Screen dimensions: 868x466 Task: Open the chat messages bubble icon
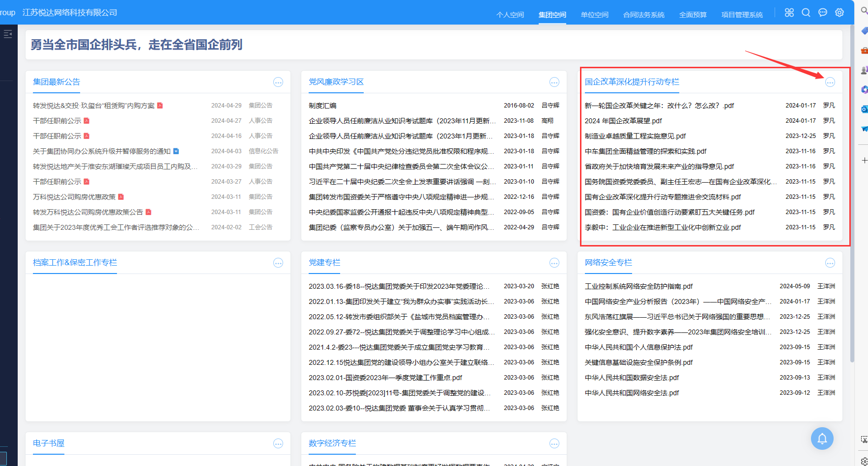click(x=822, y=13)
